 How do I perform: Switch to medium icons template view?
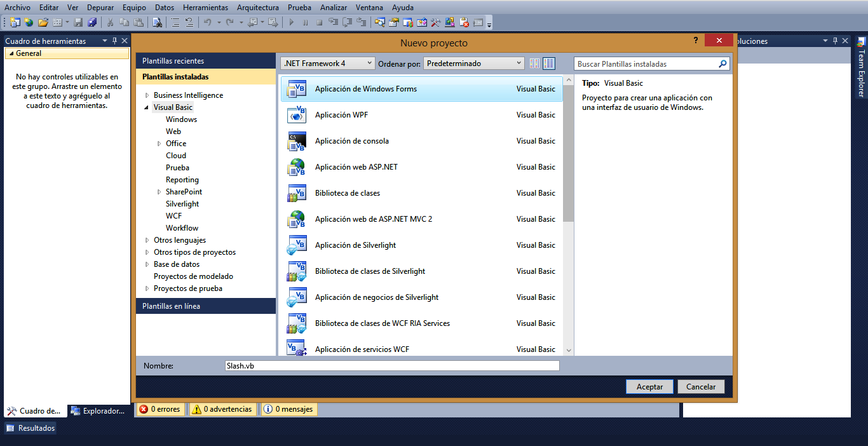coord(548,63)
